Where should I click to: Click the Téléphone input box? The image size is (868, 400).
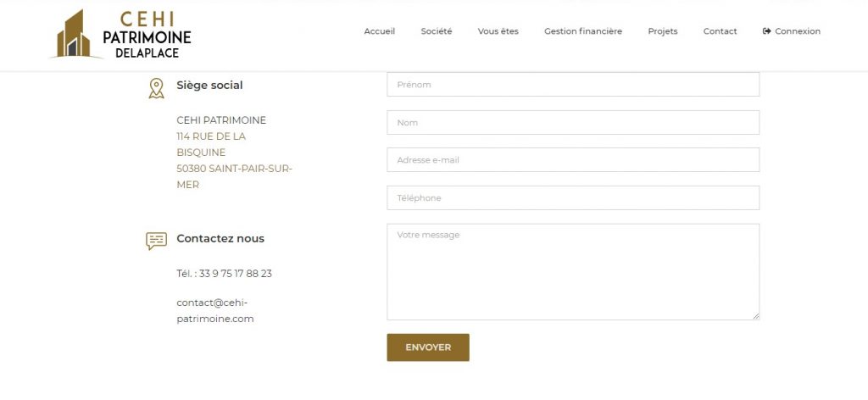coord(572,198)
